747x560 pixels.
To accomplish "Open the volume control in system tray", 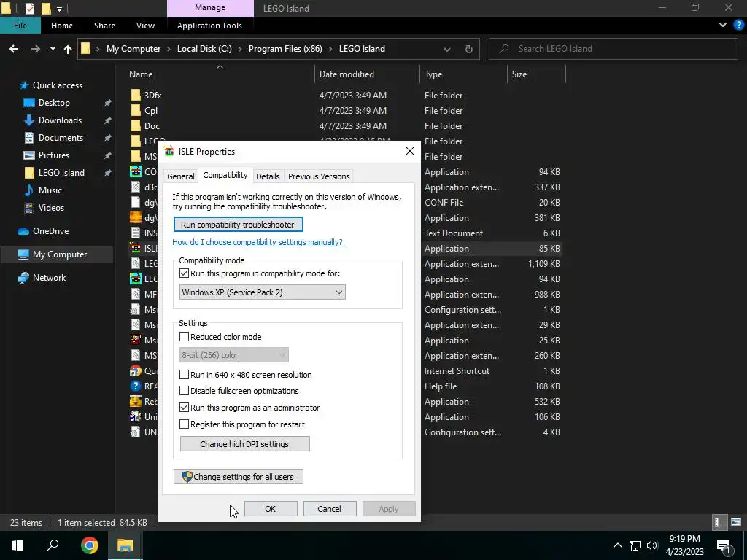I will [x=652, y=545].
